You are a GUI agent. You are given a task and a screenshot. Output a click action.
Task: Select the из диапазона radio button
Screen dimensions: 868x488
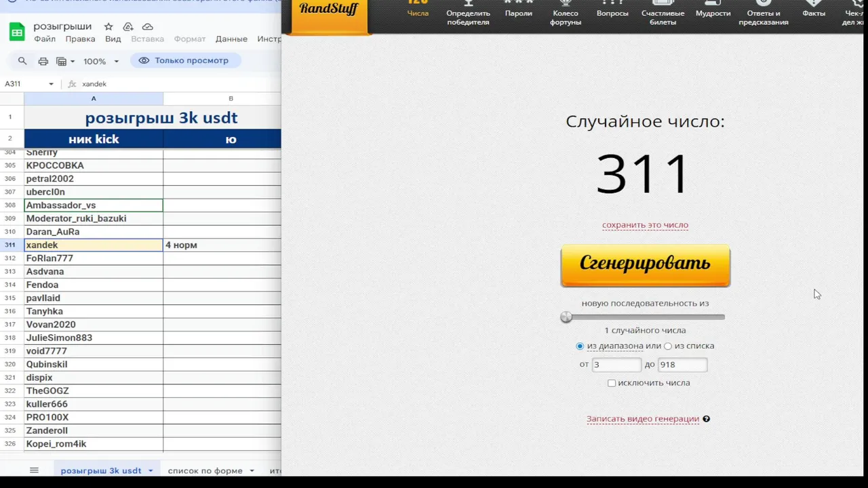point(580,346)
